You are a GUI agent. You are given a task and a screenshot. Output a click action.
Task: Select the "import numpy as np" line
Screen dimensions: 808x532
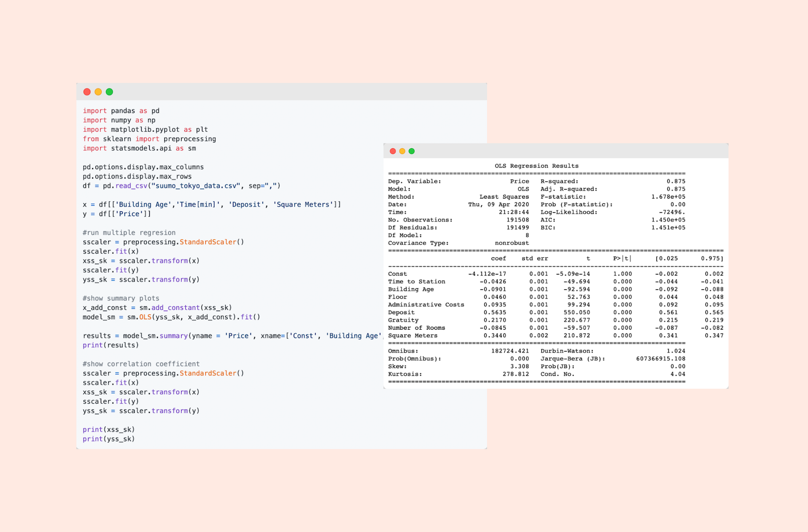coord(119,120)
